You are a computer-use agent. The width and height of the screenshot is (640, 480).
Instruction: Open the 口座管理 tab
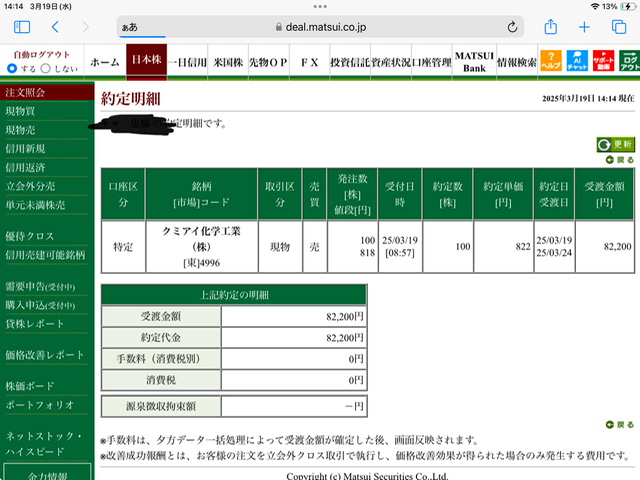tap(432, 62)
